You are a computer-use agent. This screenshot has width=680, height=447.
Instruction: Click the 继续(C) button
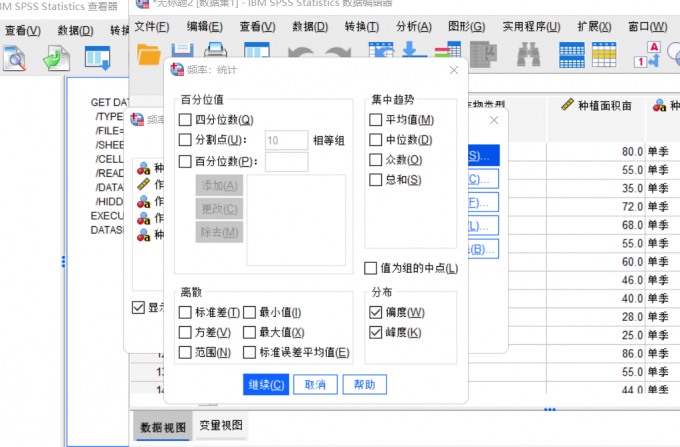coord(266,385)
